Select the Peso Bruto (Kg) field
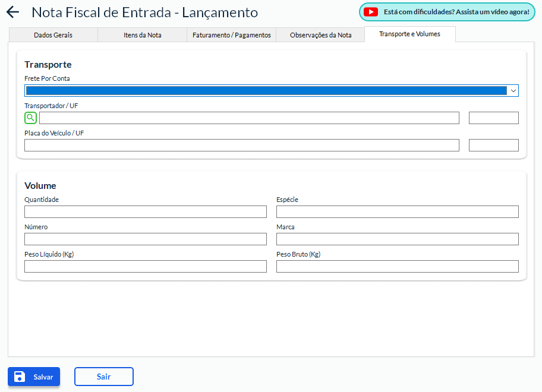This screenshot has height=392, width=542. 397,266
